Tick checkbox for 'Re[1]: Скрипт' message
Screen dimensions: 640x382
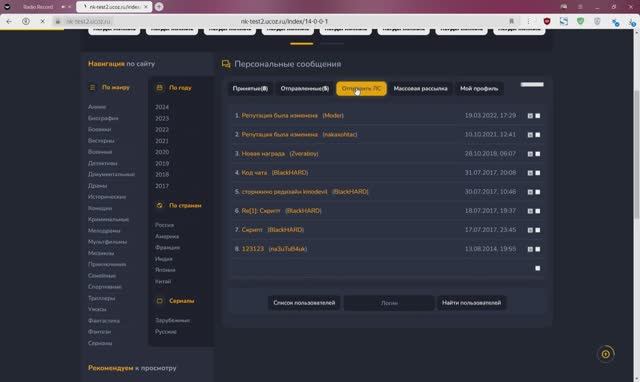click(x=538, y=211)
